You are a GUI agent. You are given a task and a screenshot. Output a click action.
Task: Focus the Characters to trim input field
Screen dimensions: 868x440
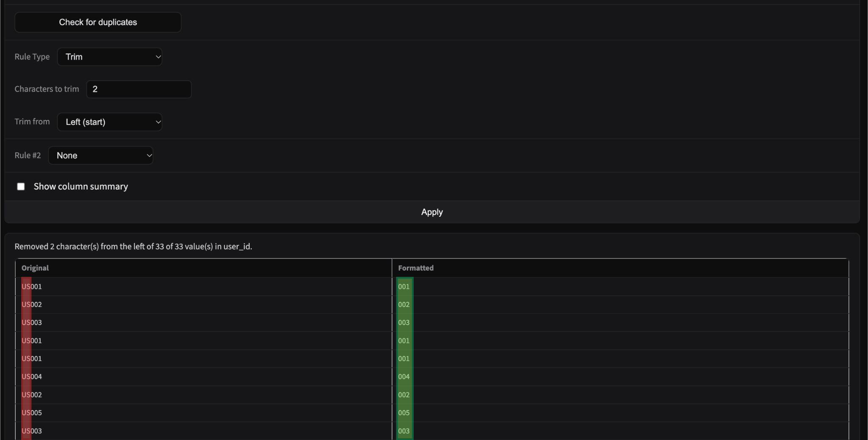click(139, 89)
